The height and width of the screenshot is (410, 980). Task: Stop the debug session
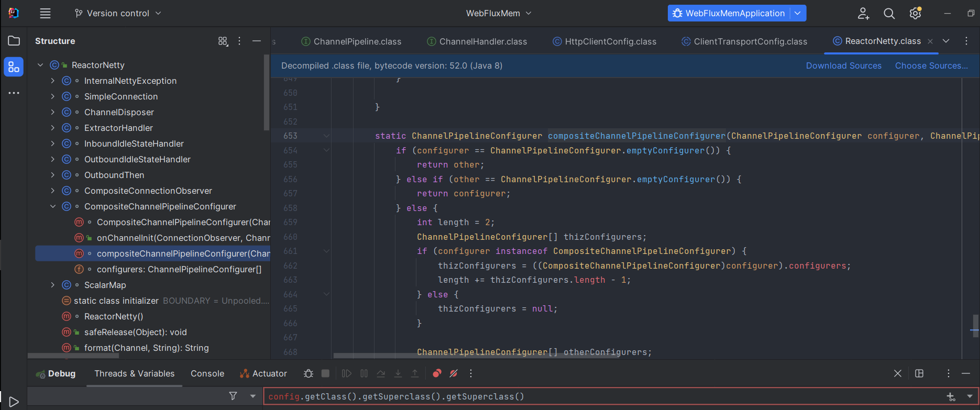pyautogui.click(x=325, y=373)
